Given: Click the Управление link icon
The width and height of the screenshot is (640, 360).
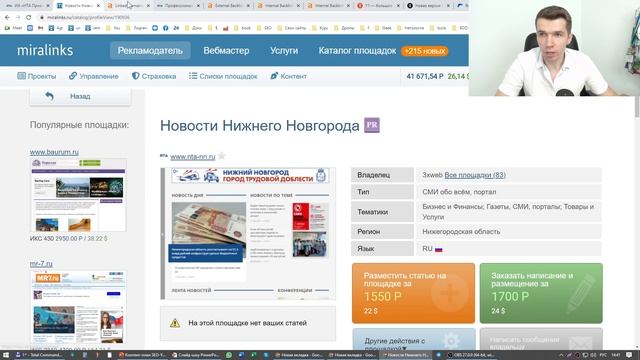Looking at the screenshot, I should [73, 76].
